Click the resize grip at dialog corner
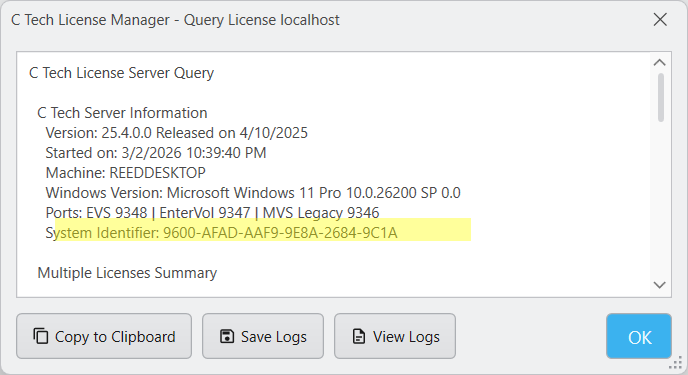This screenshot has width=688, height=375. pyautogui.click(x=676, y=363)
